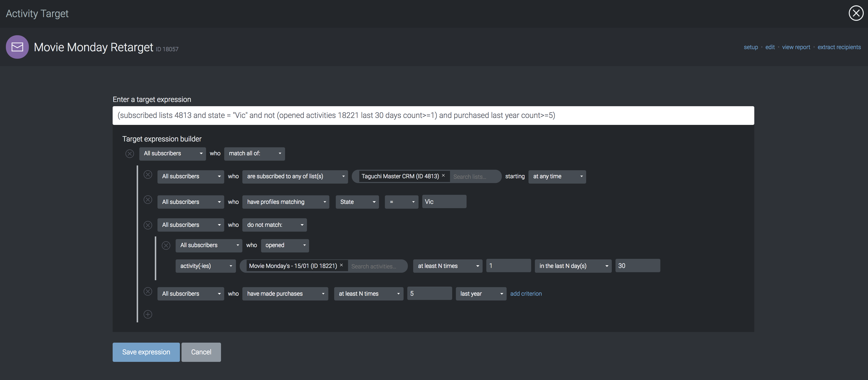Add a new criterion with plus icon
The image size is (868, 380).
(x=148, y=314)
